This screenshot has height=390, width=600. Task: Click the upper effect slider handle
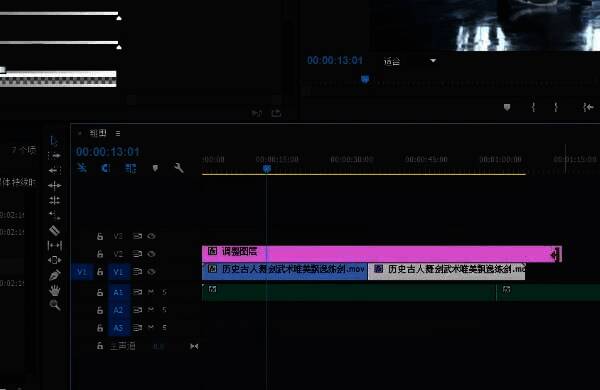pos(119,18)
